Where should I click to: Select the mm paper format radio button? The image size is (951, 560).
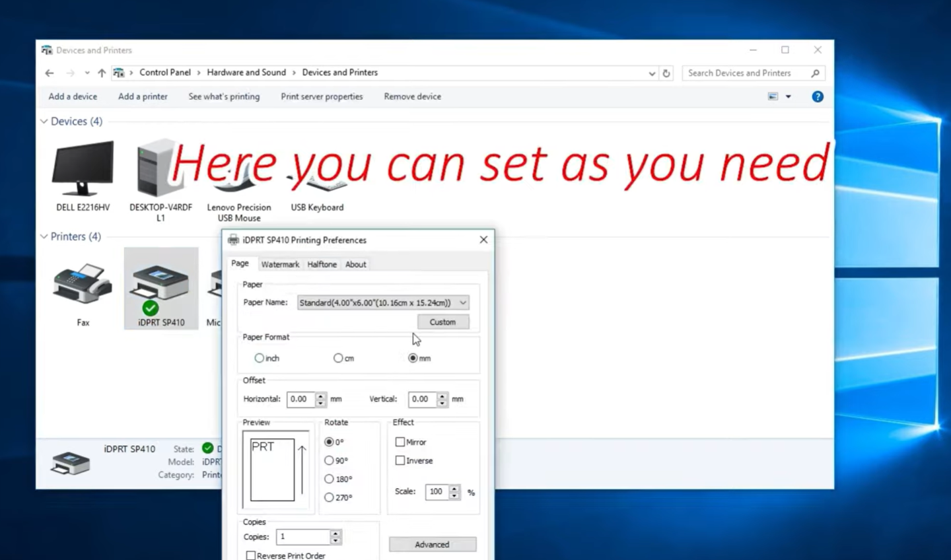413,358
